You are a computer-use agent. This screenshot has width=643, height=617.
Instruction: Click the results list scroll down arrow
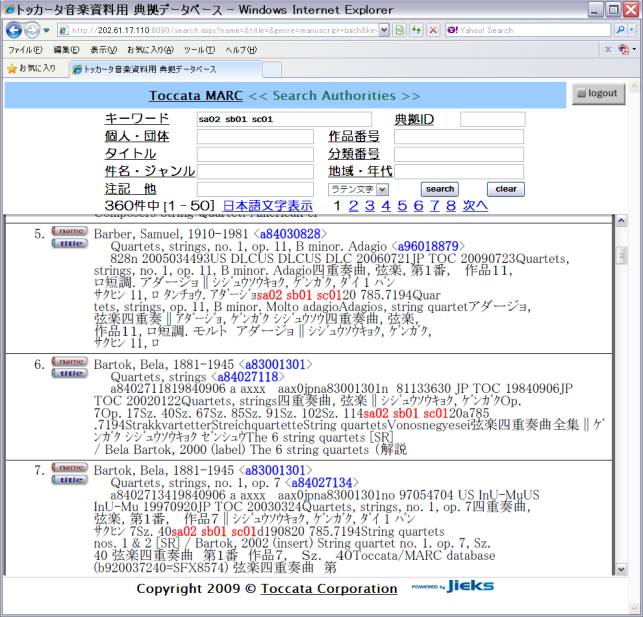tap(621, 569)
